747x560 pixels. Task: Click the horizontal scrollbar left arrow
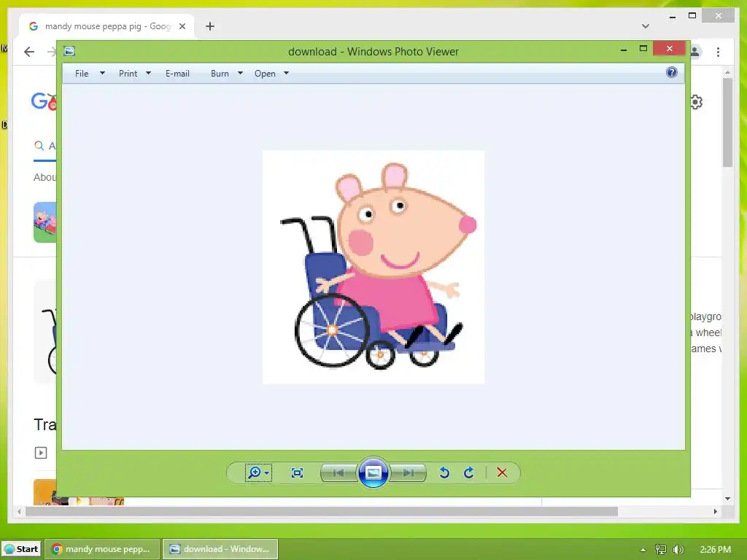pyautogui.click(x=19, y=511)
